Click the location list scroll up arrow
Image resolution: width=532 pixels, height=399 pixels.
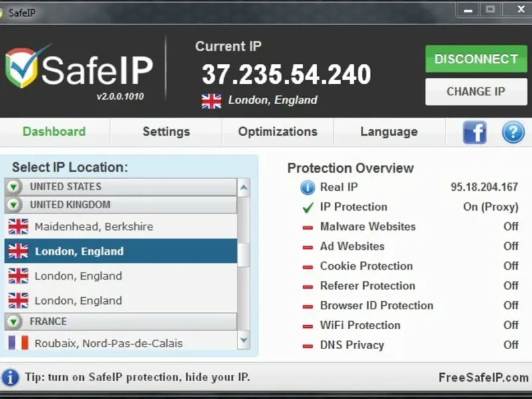[x=243, y=188]
